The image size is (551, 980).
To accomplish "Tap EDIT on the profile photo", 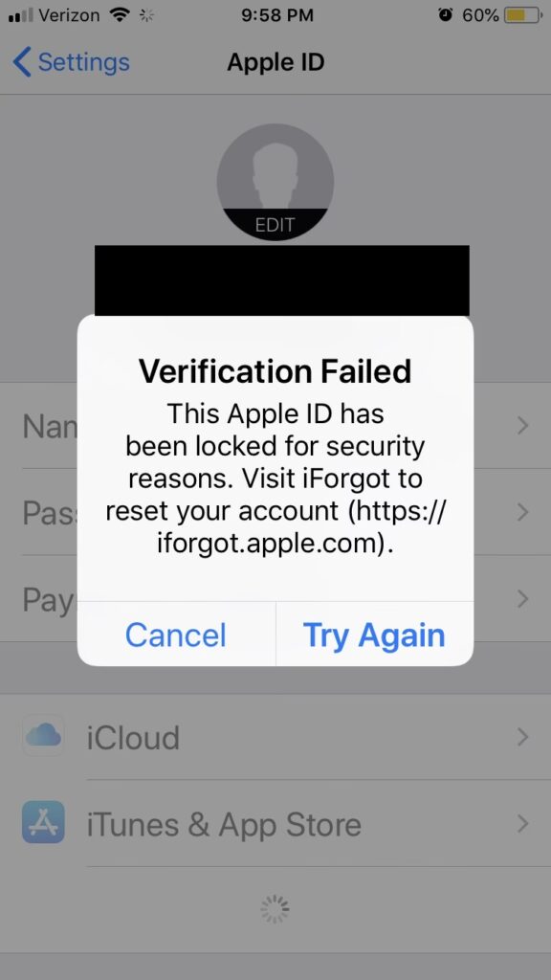I will click(275, 225).
